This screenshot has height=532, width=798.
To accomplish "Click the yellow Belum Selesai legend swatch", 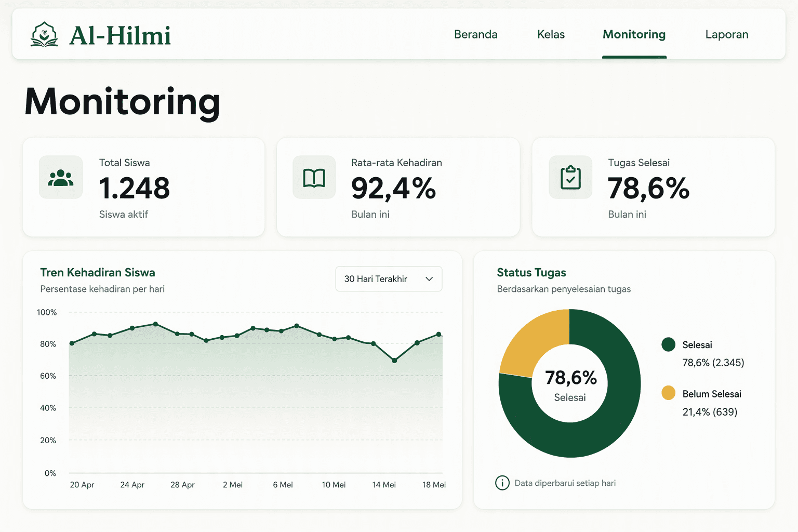I will click(x=669, y=393).
